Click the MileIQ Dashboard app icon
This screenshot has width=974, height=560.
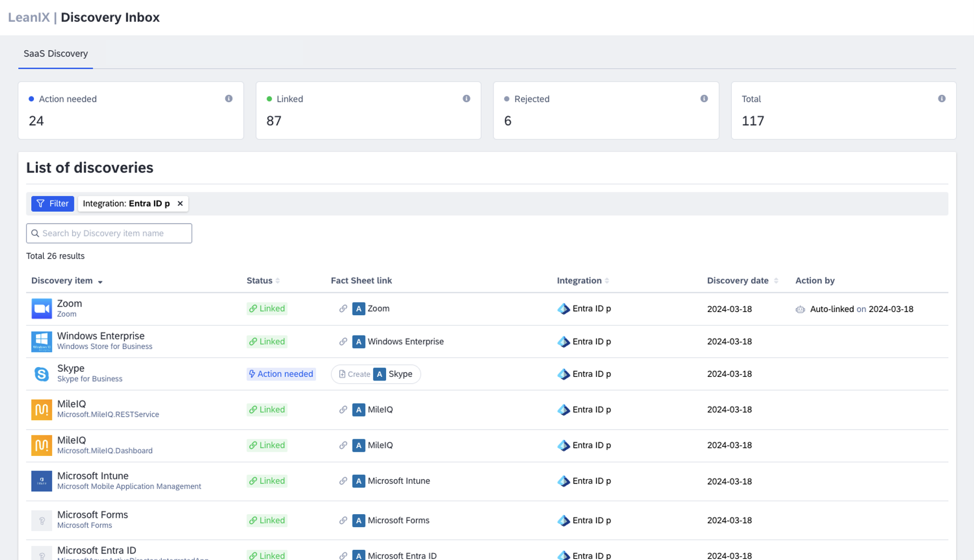pos(42,445)
